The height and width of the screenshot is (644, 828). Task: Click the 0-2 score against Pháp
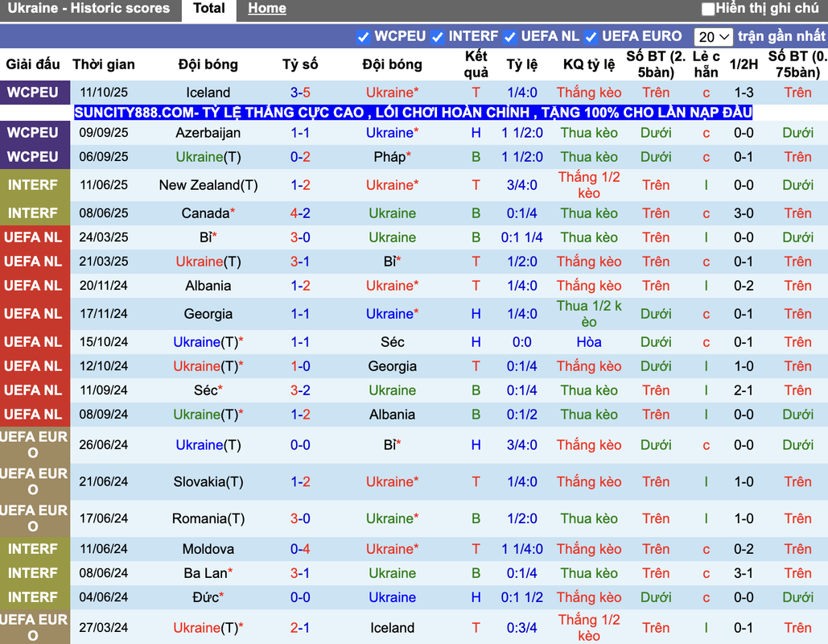tap(300, 157)
